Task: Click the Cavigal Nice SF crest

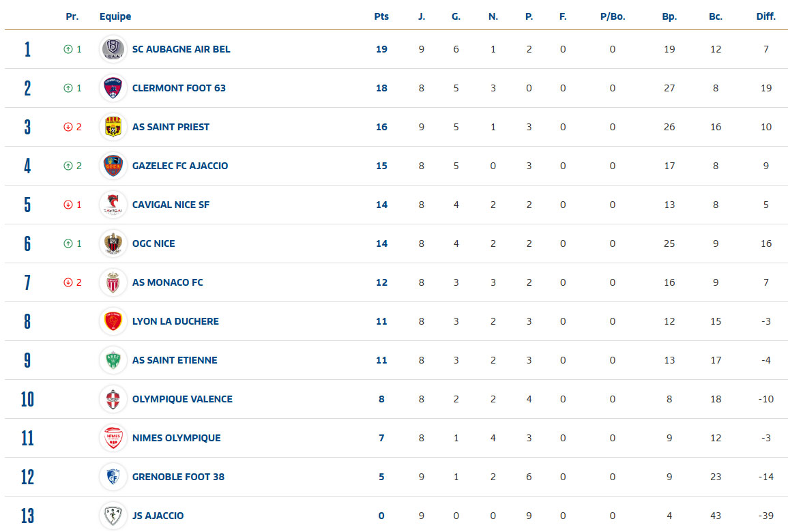Action: pyautogui.click(x=113, y=205)
